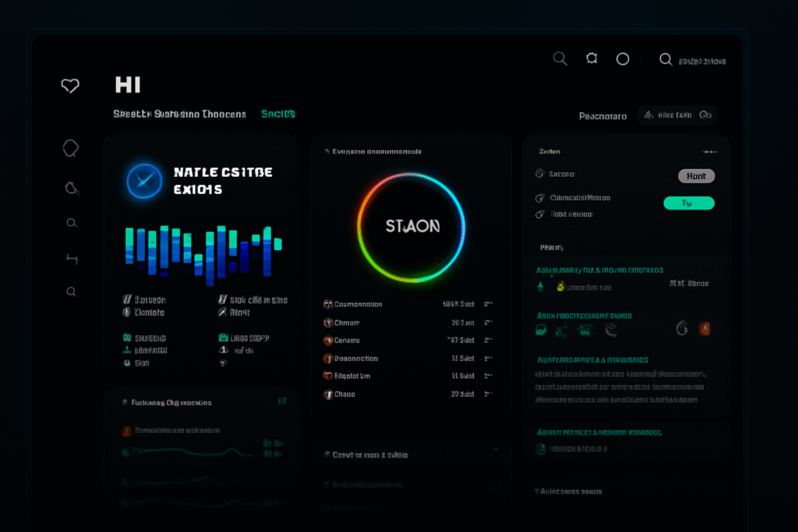Screen dimensions: 798x532
Task: Click the rainbow 'STAON' ring dial
Action: coord(411,227)
